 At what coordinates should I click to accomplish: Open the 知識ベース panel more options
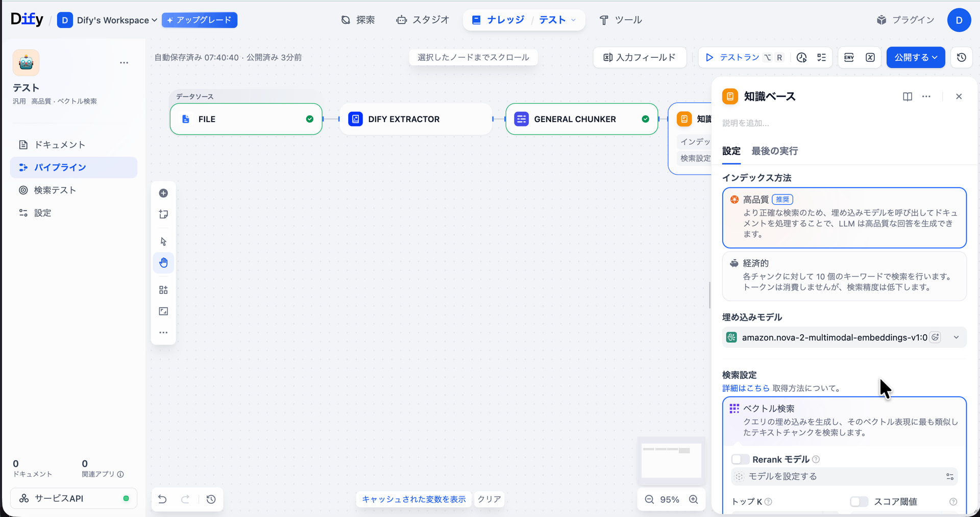click(x=926, y=96)
